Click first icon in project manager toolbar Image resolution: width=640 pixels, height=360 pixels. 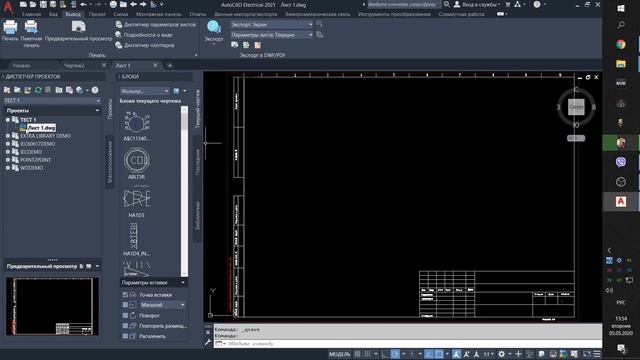[x=7, y=90]
